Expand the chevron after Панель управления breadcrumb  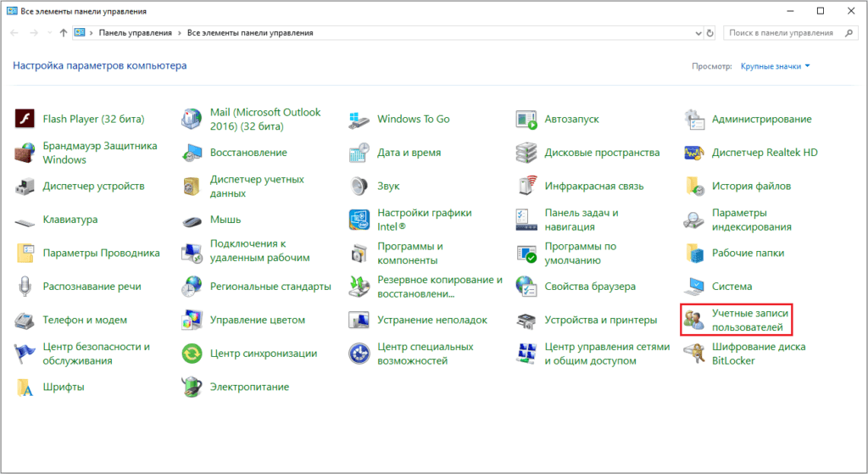pos(180,33)
